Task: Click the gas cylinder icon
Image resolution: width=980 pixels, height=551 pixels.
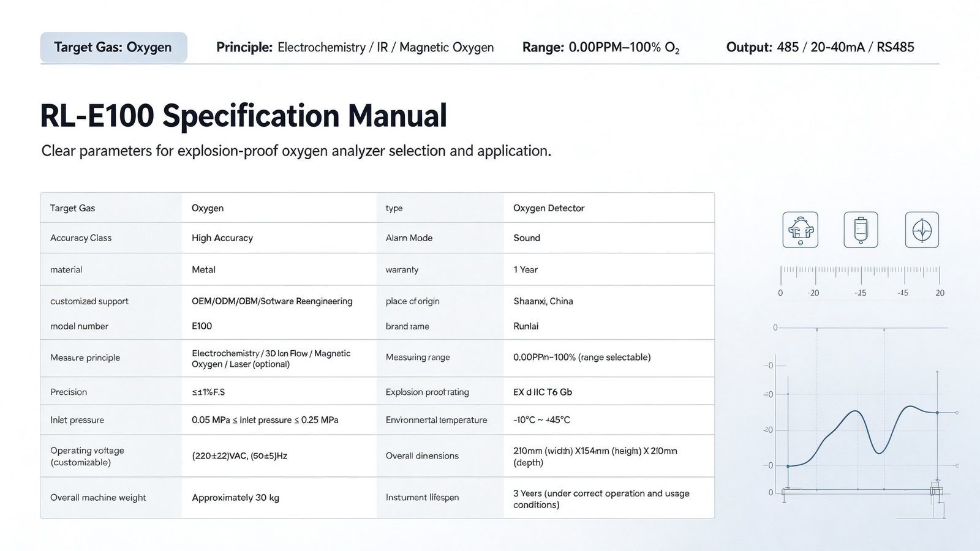Action: (861, 230)
